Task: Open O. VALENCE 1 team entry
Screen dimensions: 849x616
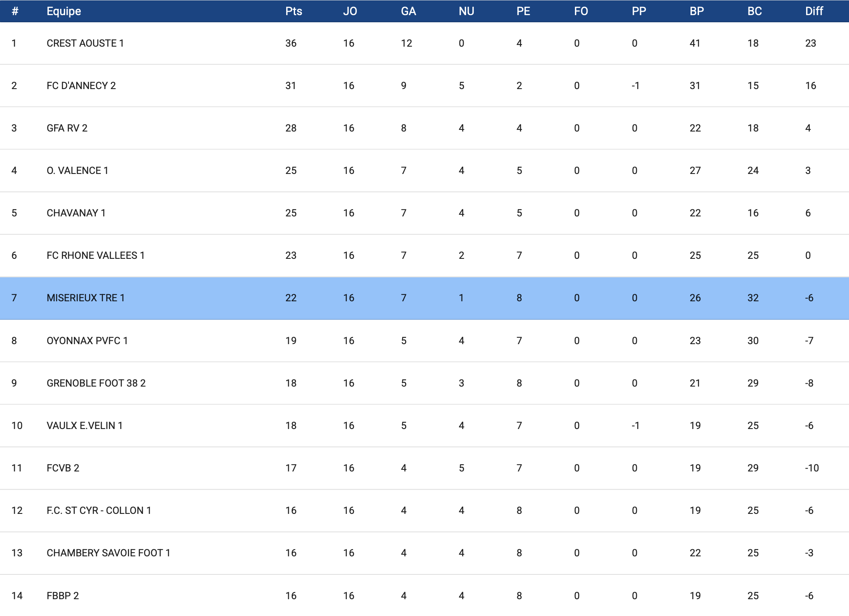Action: 77,171
